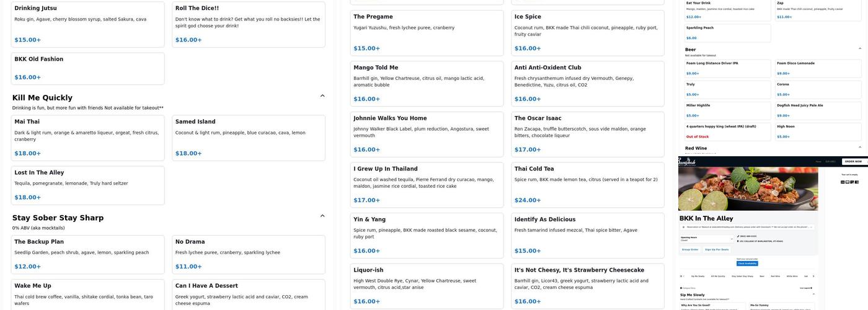868x310 pixels.
Task: Collapse the Kill Me Quickly section
Action: (x=322, y=96)
